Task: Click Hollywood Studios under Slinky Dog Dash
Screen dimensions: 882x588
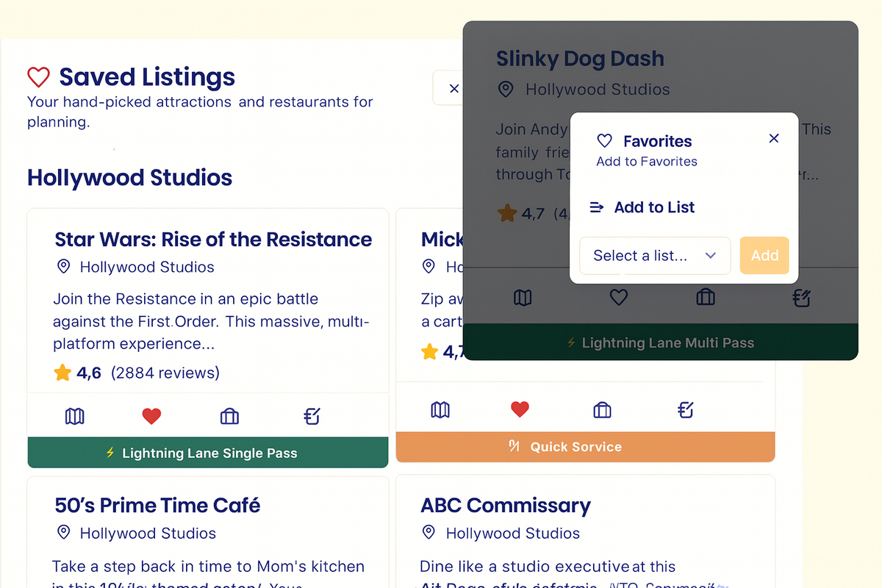Action: point(598,90)
